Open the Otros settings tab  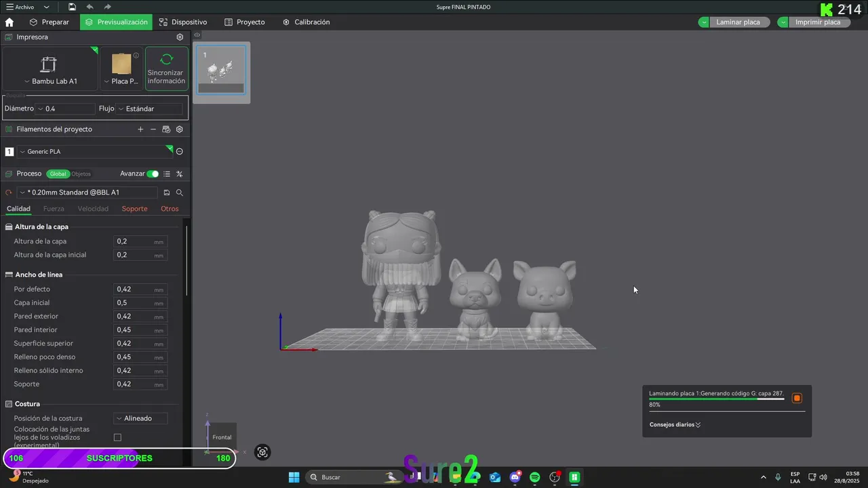(x=170, y=209)
